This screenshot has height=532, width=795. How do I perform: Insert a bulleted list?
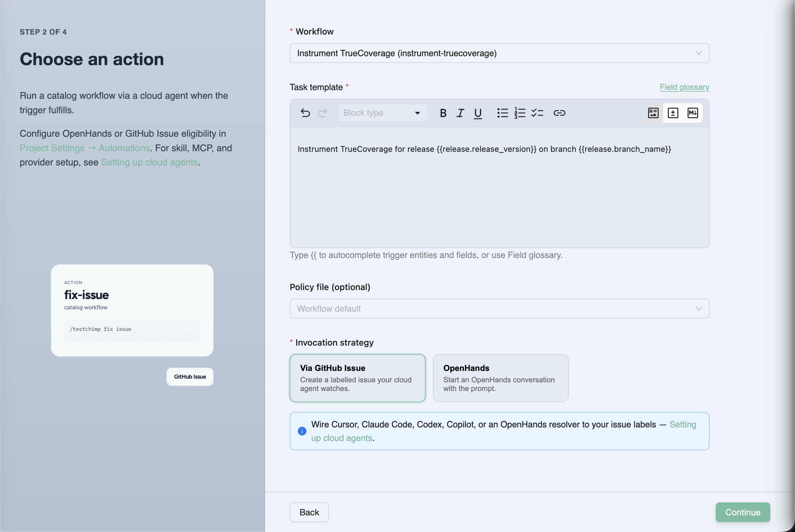[502, 113]
